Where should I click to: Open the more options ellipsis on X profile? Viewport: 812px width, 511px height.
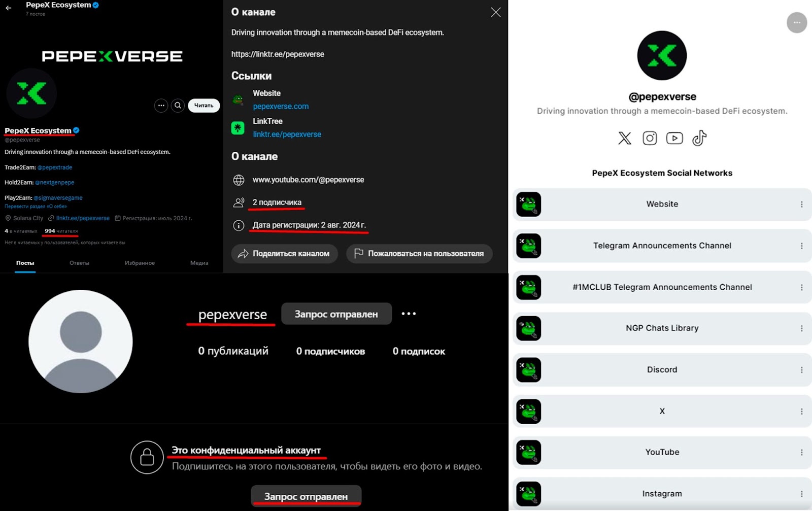point(161,106)
